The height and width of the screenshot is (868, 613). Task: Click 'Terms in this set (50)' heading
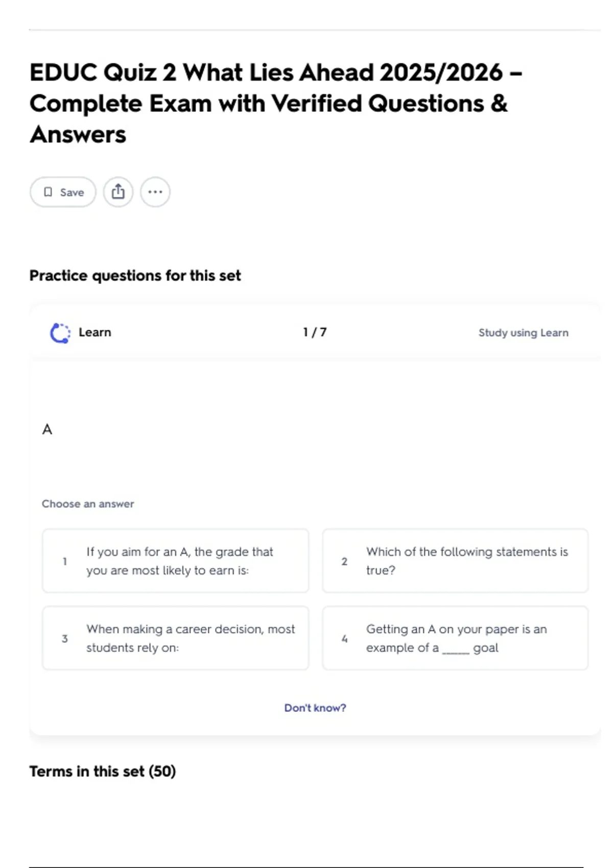click(102, 771)
